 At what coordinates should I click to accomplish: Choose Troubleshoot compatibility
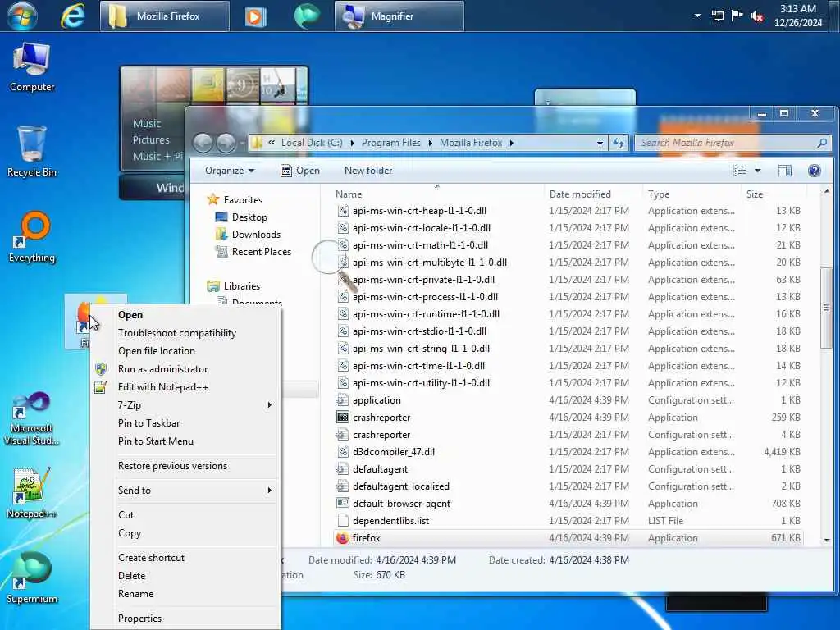[x=185, y=333]
